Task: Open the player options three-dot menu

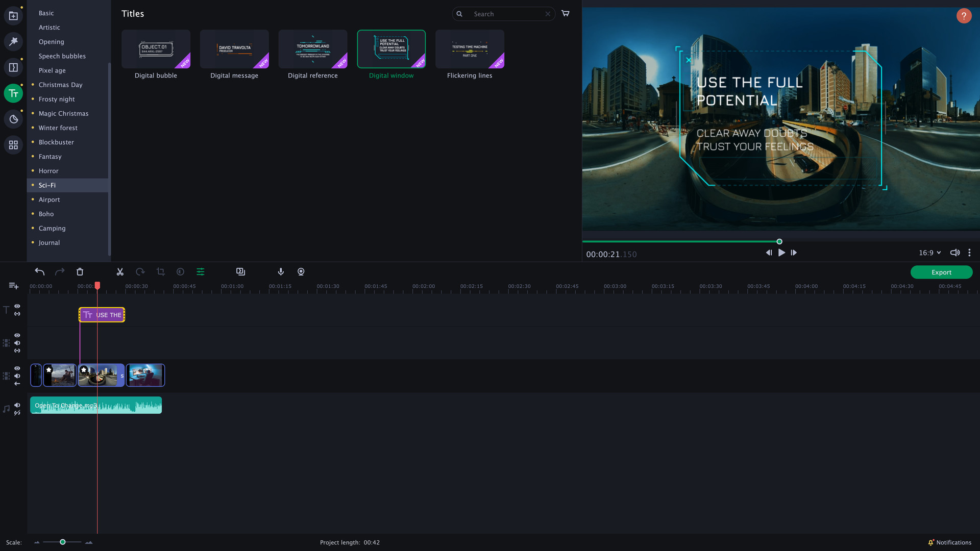Action: pos(970,253)
